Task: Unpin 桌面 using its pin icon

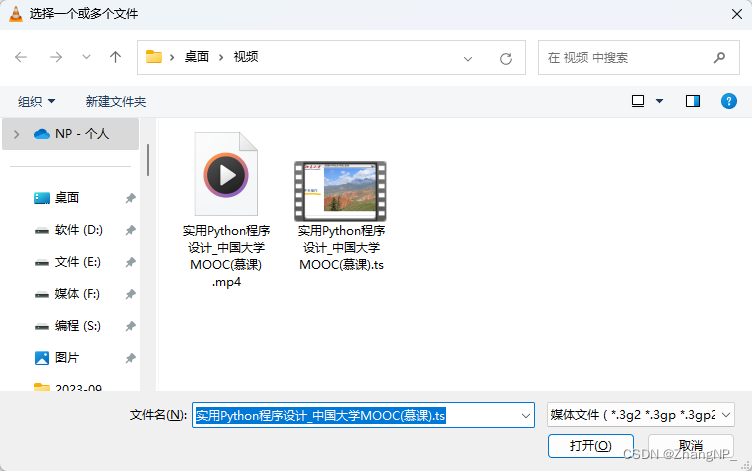Action: click(130, 198)
